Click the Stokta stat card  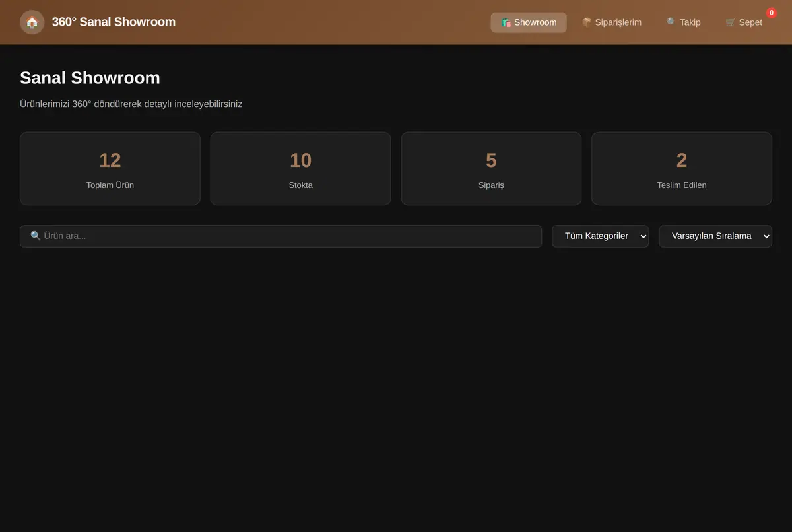click(x=300, y=168)
